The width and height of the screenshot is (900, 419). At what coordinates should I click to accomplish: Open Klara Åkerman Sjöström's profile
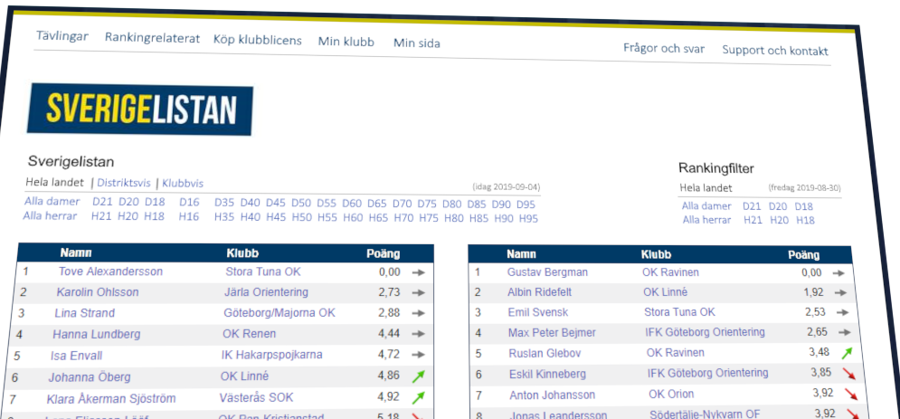[x=111, y=398]
